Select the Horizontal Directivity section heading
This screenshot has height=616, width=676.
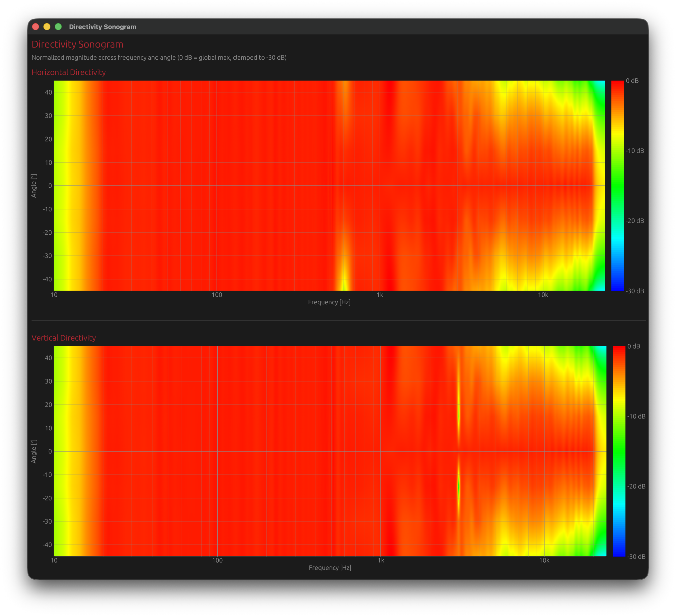tap(69, 72)
